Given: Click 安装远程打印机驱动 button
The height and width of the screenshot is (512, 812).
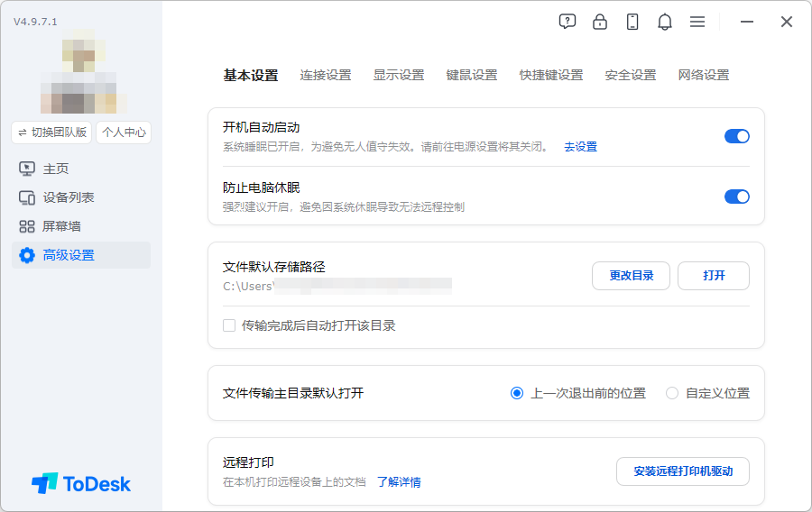Looking at the screenshot, I should click(x=683, y=471).
